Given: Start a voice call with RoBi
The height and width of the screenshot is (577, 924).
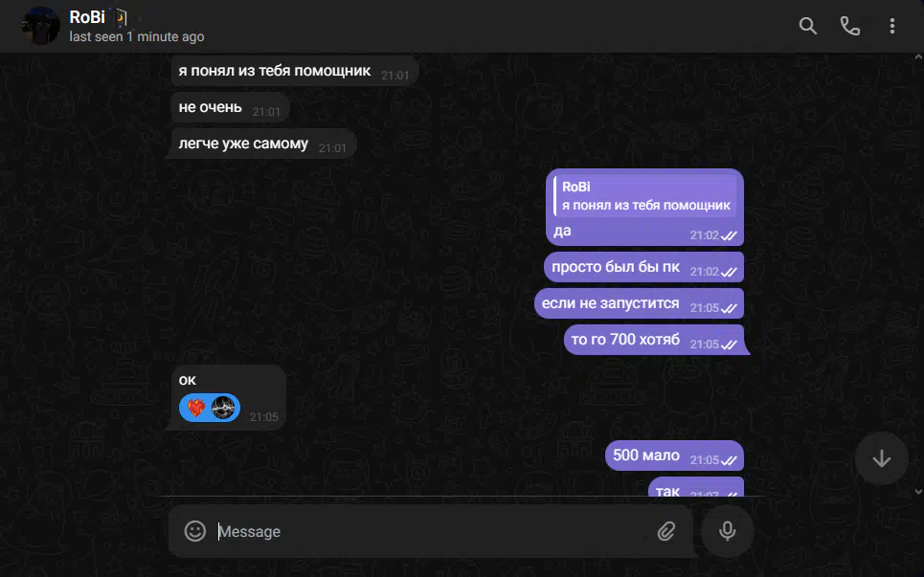Looking at the screenshot, I should coord(849,26).
